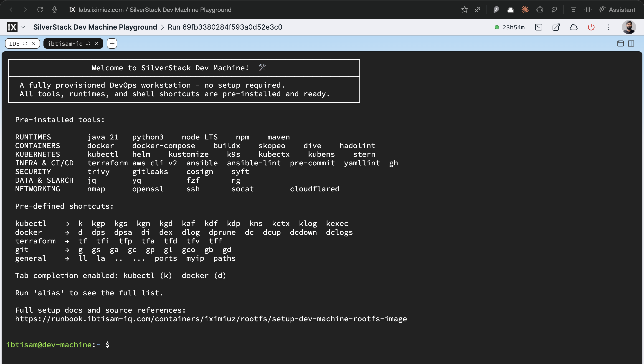Click 'terraform' in the INFRA & CI/CD row
This screenshot has width=644, height=364.
pos(107,163)
